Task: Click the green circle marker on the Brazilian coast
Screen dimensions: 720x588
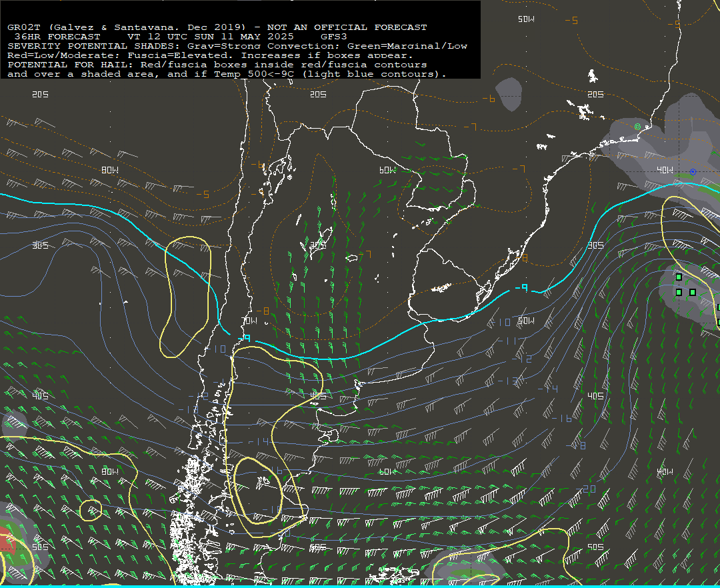Action: click(x=637, y=127)
